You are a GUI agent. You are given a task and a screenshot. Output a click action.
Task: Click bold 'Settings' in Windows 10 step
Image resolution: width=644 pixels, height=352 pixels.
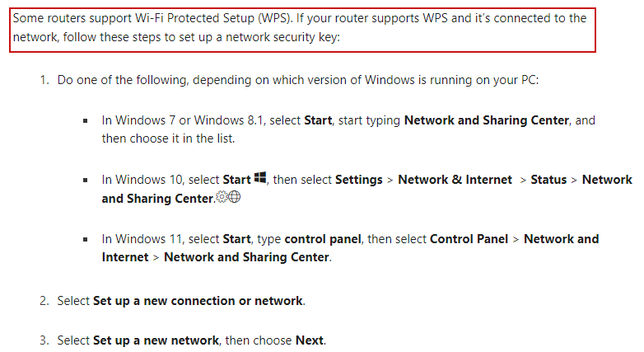point(359,180)
